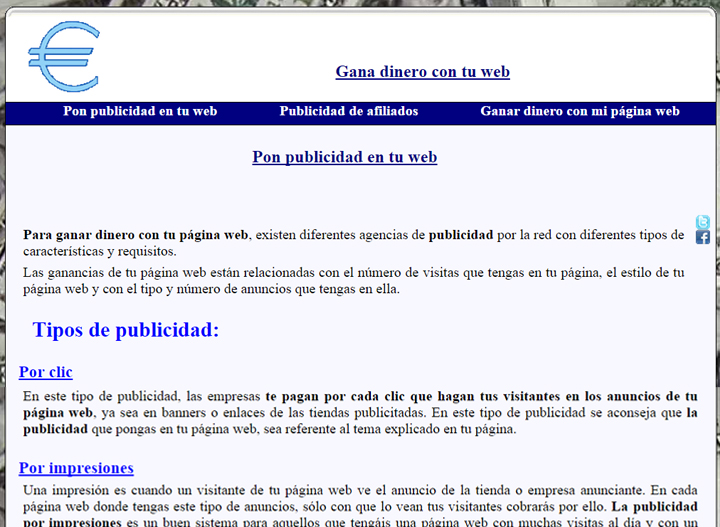The width and height of the screenshot is (720, 527).
Task: Open the Facebook share icon
Action: tap(702, 238)
